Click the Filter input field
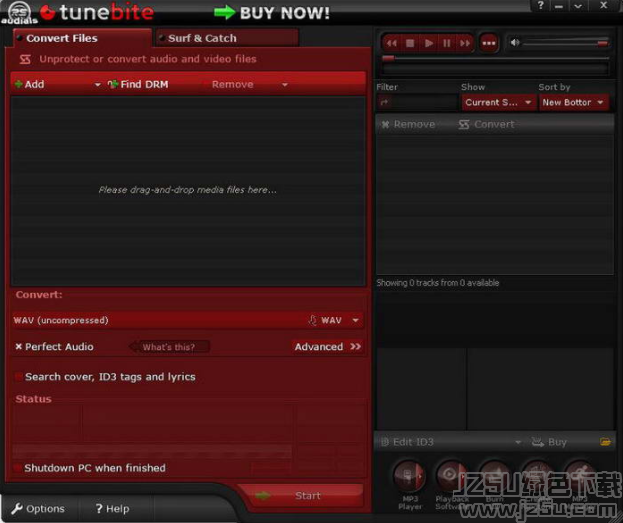 coord(417,103)
